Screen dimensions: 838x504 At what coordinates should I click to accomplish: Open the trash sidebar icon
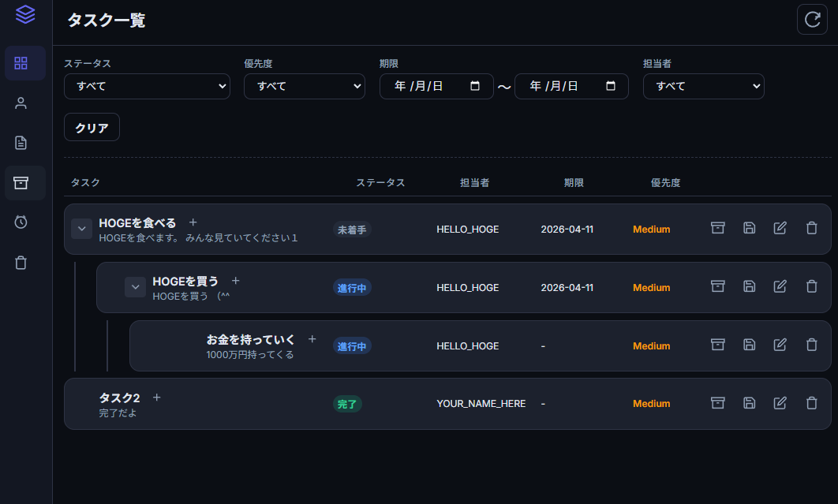coord(21,263)
